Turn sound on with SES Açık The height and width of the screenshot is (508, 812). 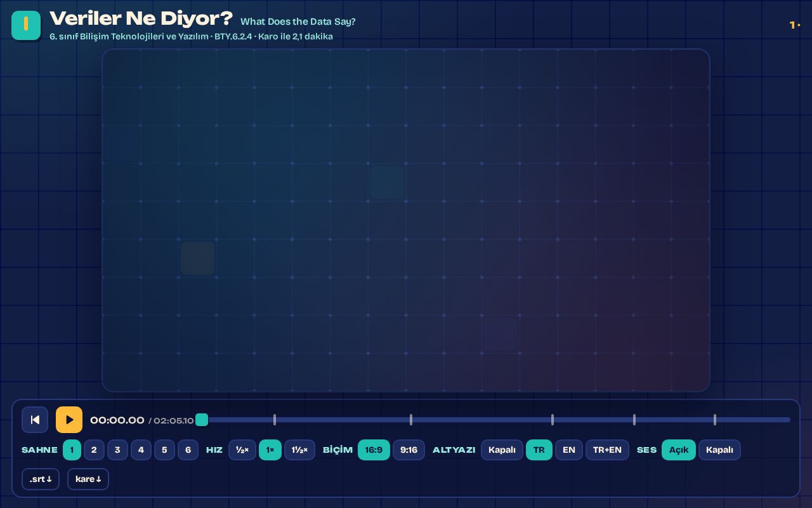tap(679, 450)
